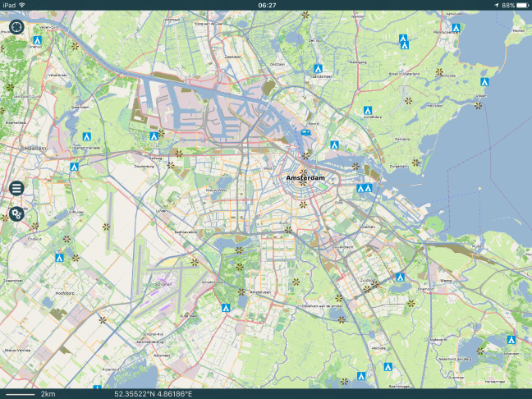
Task: Tap the battery indicator in status bar
Action: tap(514, 5)
